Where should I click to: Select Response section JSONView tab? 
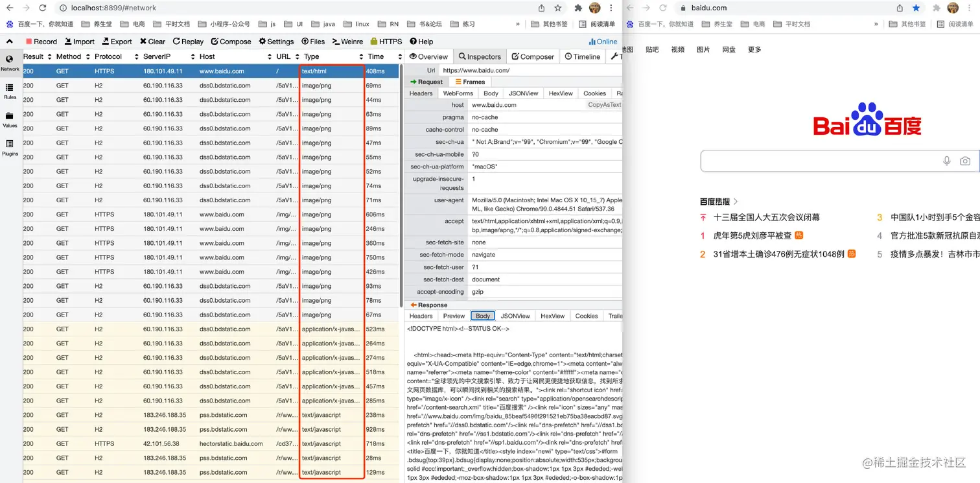click(516, 316)
